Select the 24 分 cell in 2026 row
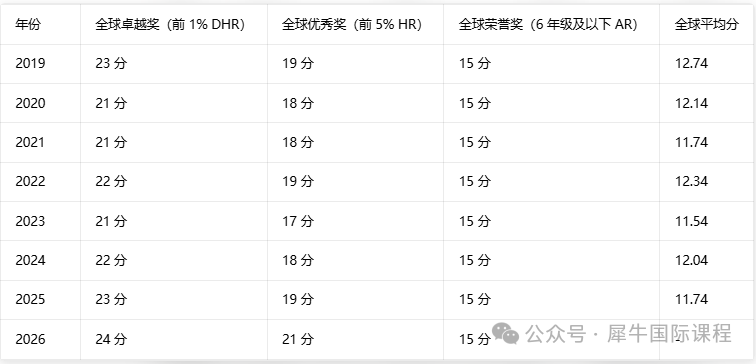 pyautogui.click(x=111, y=339)
